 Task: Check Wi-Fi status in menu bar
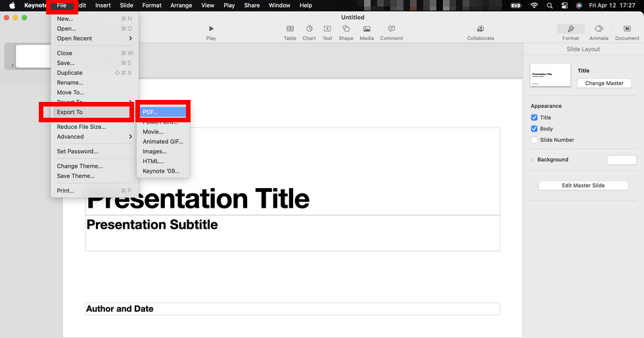click(534, 5)
